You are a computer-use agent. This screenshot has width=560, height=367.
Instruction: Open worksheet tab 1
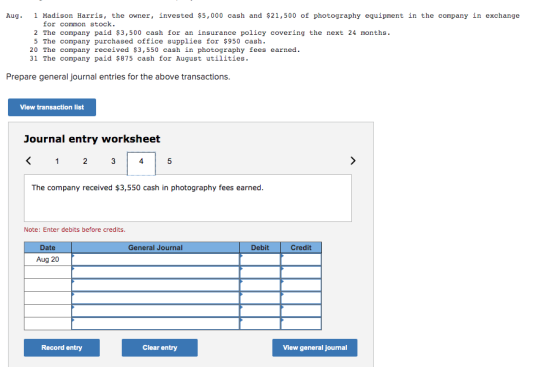coord(57,161)
